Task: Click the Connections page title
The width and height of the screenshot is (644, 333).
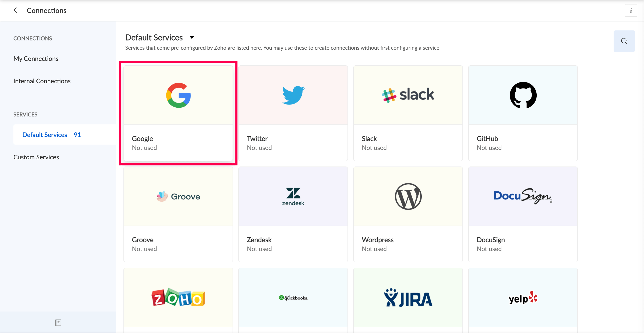Action: pos(47,10)
